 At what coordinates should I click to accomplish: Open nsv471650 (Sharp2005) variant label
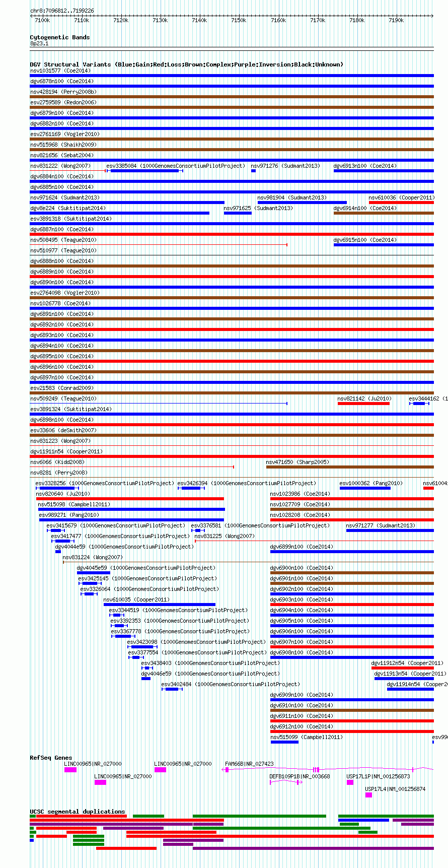(x=297, y=462)
